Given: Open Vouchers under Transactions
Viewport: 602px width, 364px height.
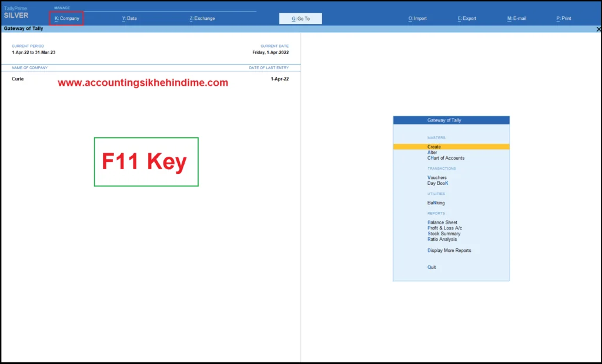Looking at the screenshot, I should coord(437,177).
